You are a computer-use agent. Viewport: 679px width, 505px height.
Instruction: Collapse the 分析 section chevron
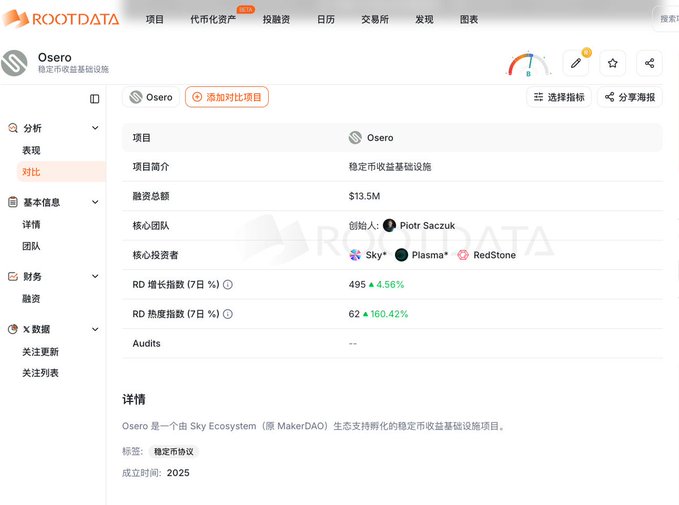(x=95, y=128)
